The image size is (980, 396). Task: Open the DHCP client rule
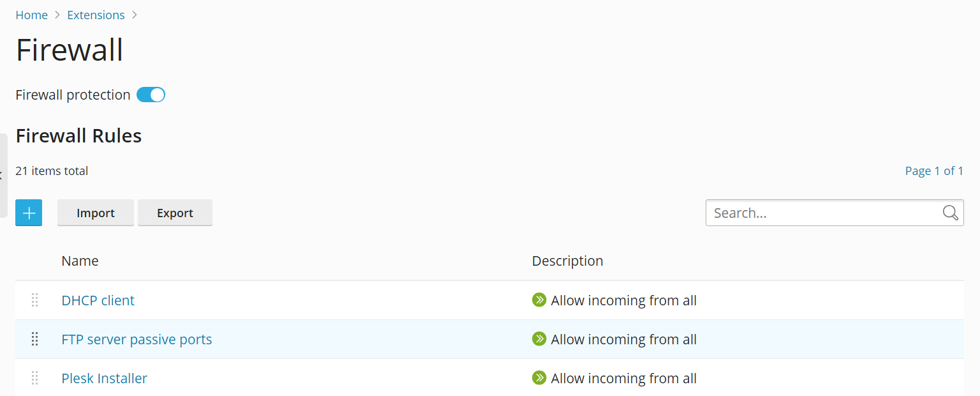98,300
